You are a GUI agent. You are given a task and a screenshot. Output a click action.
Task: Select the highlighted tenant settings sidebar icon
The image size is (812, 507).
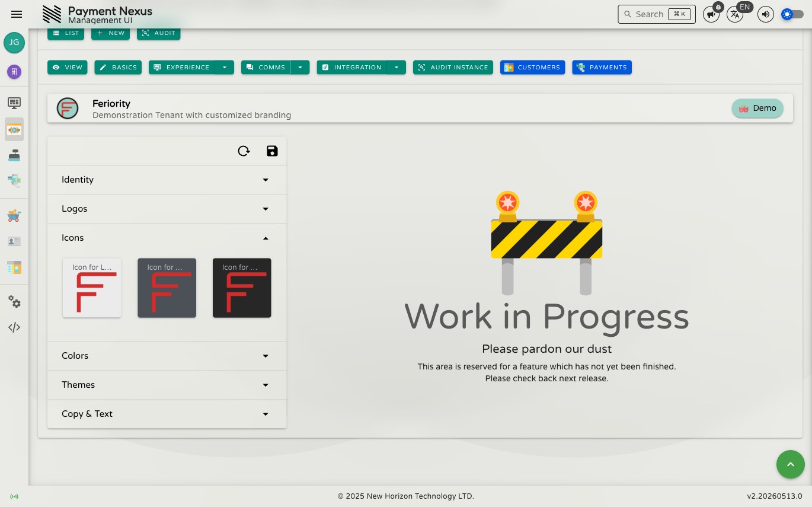[x=14, y=129]
